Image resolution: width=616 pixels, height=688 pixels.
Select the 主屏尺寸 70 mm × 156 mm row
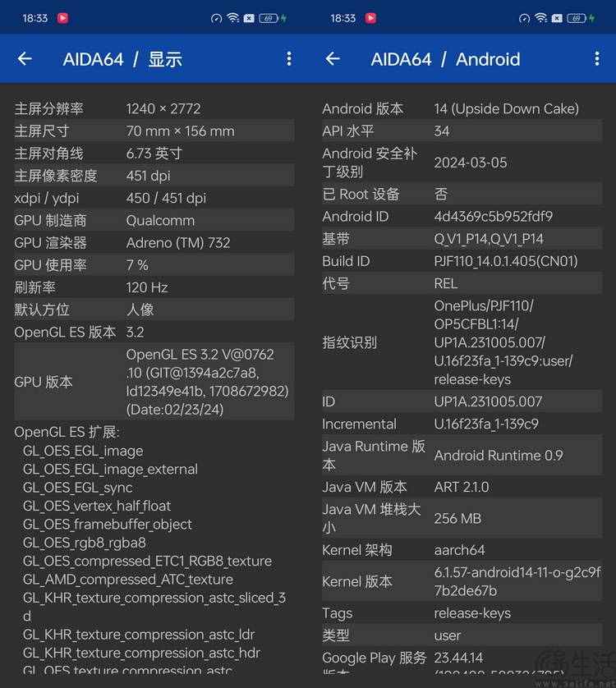pos(154,131)
